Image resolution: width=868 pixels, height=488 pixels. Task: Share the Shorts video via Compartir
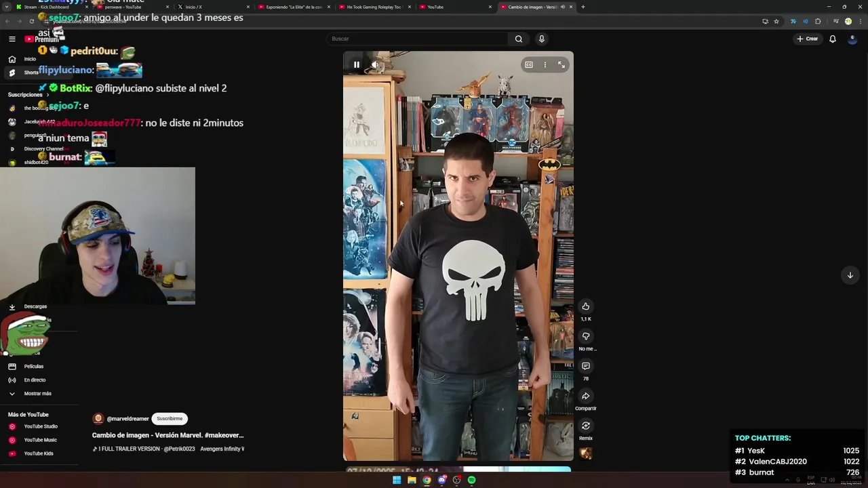pyautogui.click(x=586, y=396)
